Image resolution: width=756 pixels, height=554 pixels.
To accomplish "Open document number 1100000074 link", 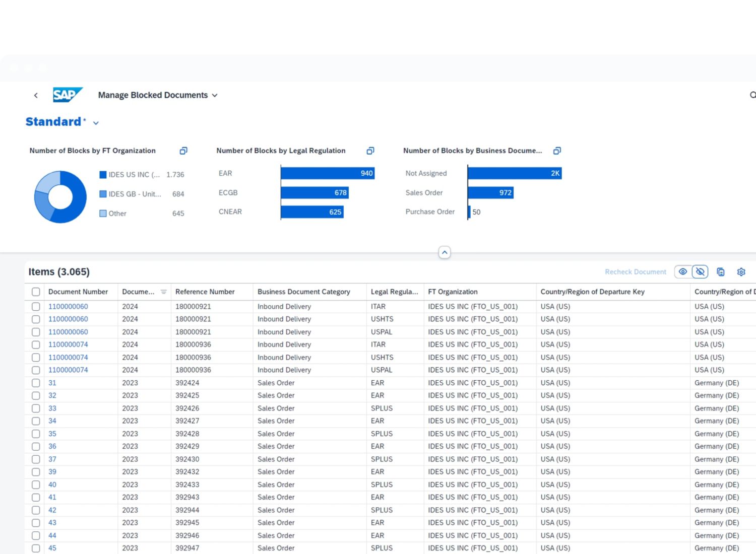I will coord(68,344).
